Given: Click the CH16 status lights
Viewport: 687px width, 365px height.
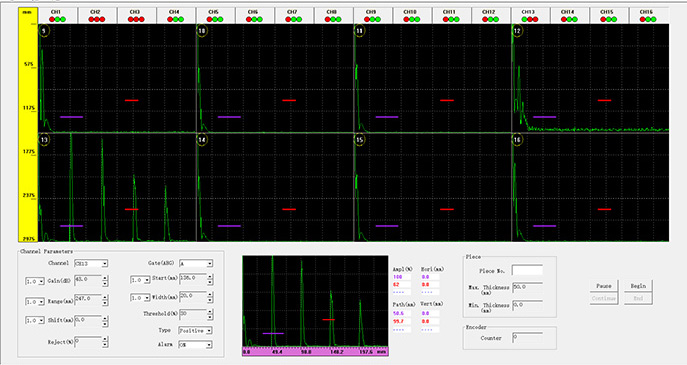Looking at the screenshot, I should 648,19.
